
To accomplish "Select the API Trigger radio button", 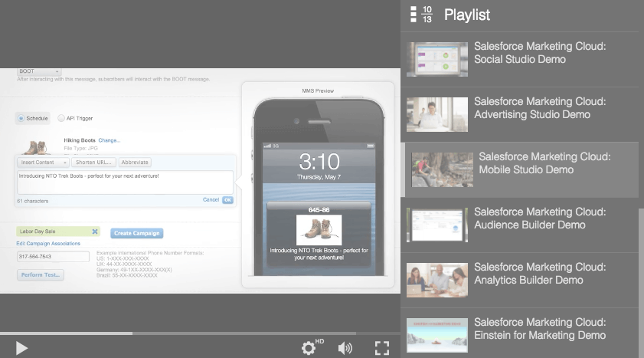I will tap(61, 118).
